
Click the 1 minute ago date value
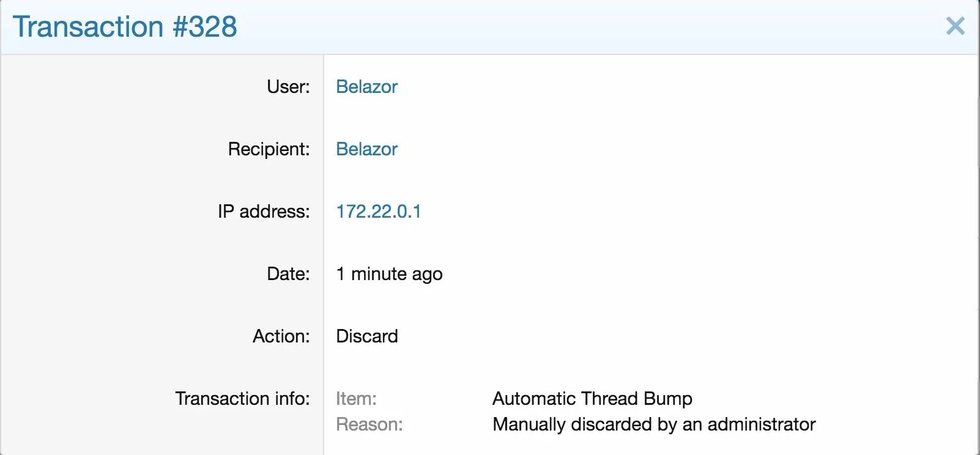(390, 275)
